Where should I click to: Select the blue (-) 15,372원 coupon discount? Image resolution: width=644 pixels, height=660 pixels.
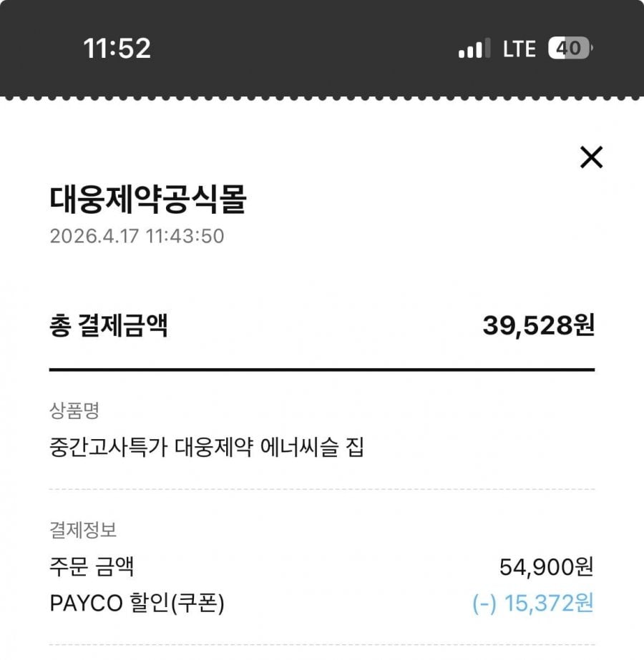(x=533, y=604)
